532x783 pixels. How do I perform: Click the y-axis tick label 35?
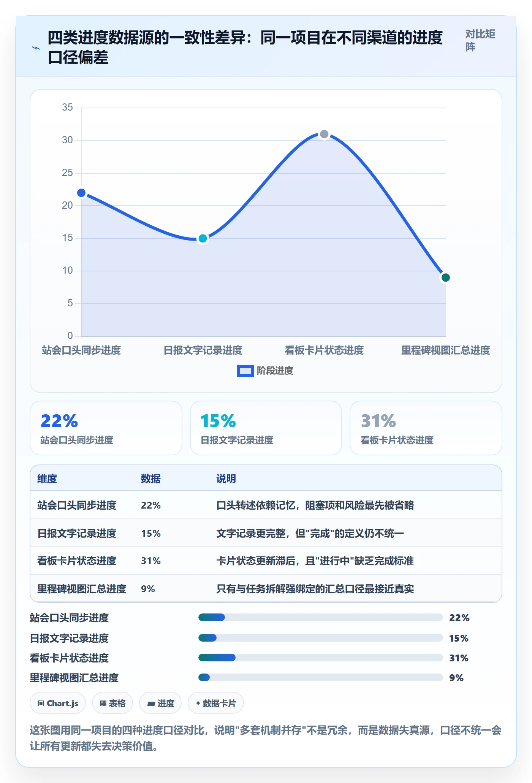pyautogui.click(x=68, y=108)
